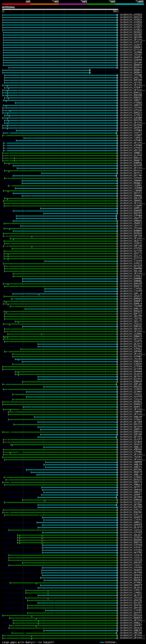Select the UniRef100_C0HFE3 hit
Viewport: 146px width, 644px height.
coord(131,138)
